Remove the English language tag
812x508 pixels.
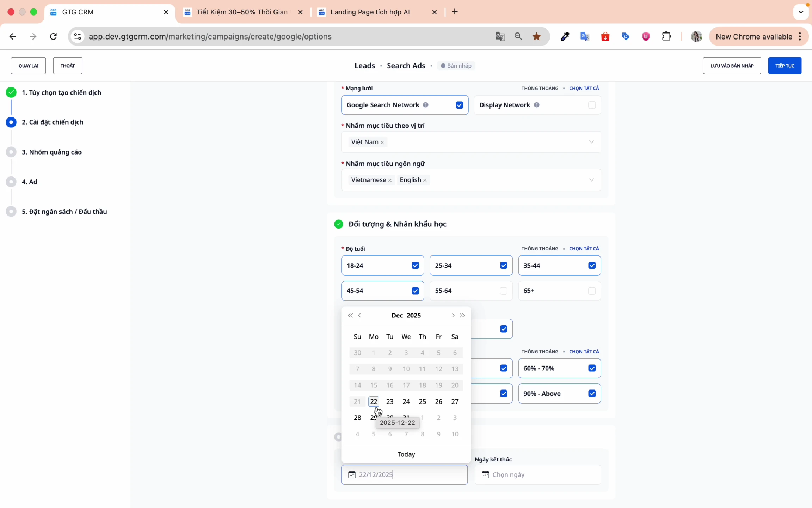coord(425,180)
